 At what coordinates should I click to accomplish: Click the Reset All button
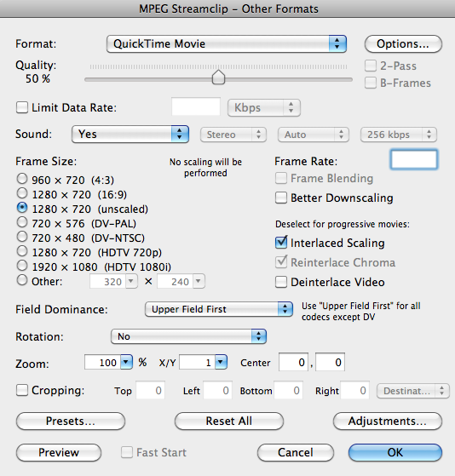tap(229, 421)
